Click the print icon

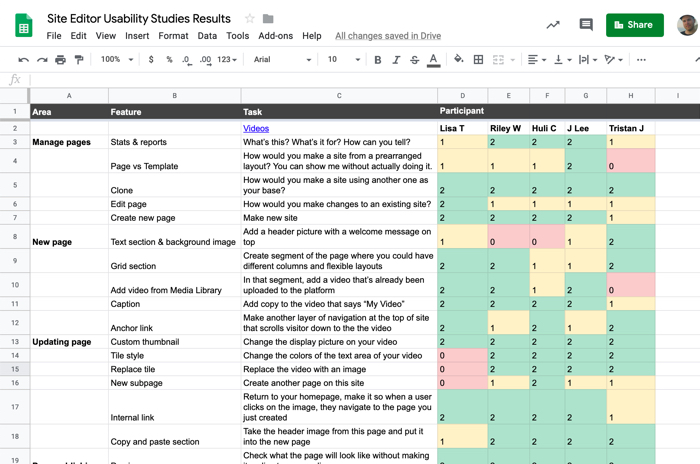click(60, 60)
